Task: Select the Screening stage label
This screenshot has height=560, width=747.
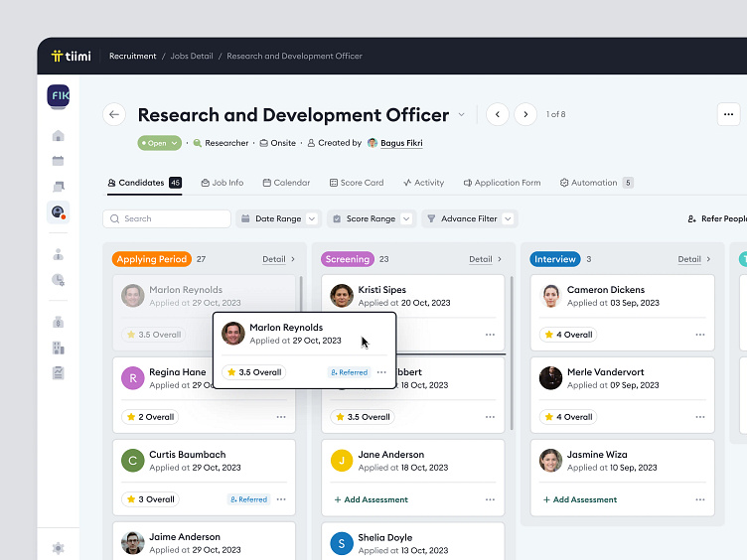Action: [x=348, y=259]
